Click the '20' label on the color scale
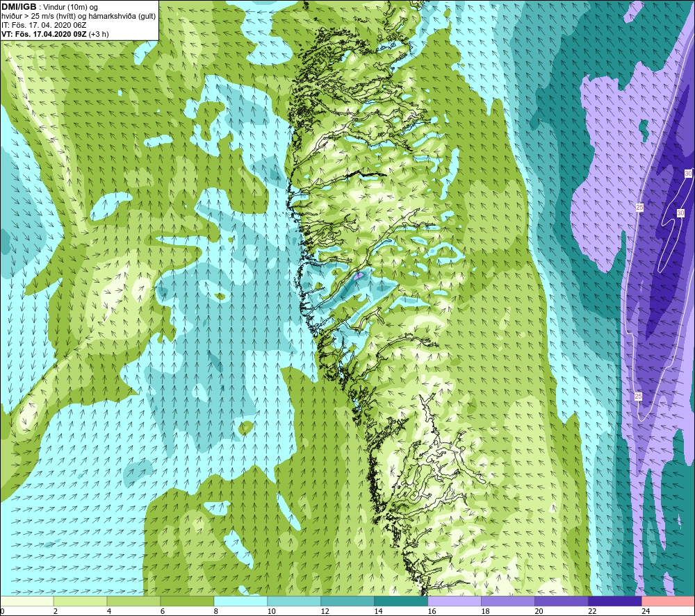The image size is (695, 616). click(539, 611)
